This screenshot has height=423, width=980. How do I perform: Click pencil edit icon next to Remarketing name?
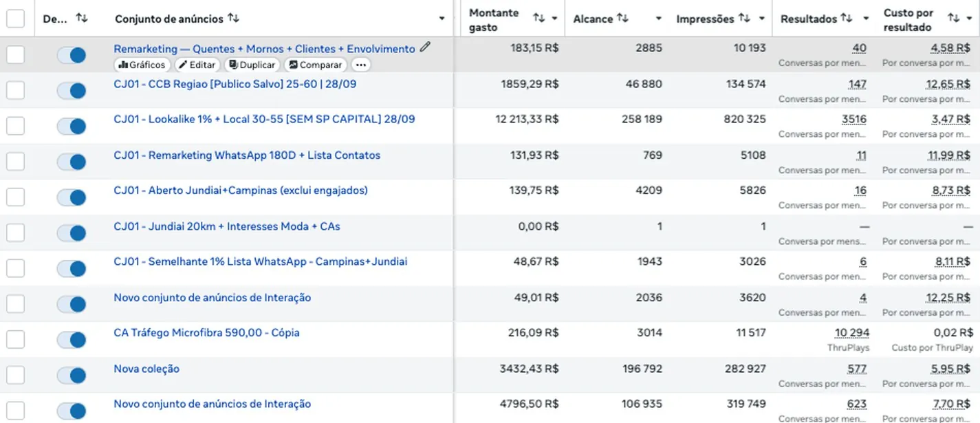[426, 47]
